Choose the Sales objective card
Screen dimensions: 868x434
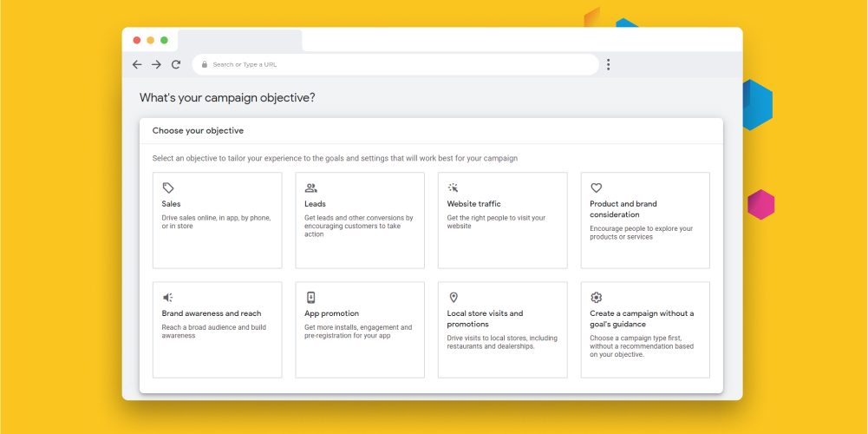tap(217, 220)
